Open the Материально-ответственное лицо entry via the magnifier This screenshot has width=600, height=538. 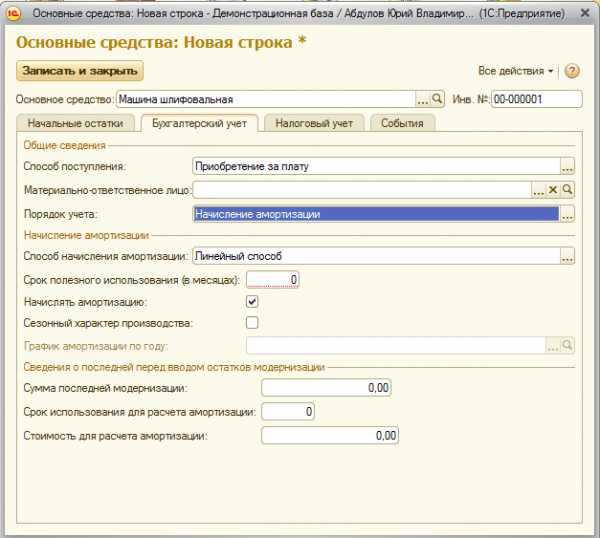[x=567, y=190]
